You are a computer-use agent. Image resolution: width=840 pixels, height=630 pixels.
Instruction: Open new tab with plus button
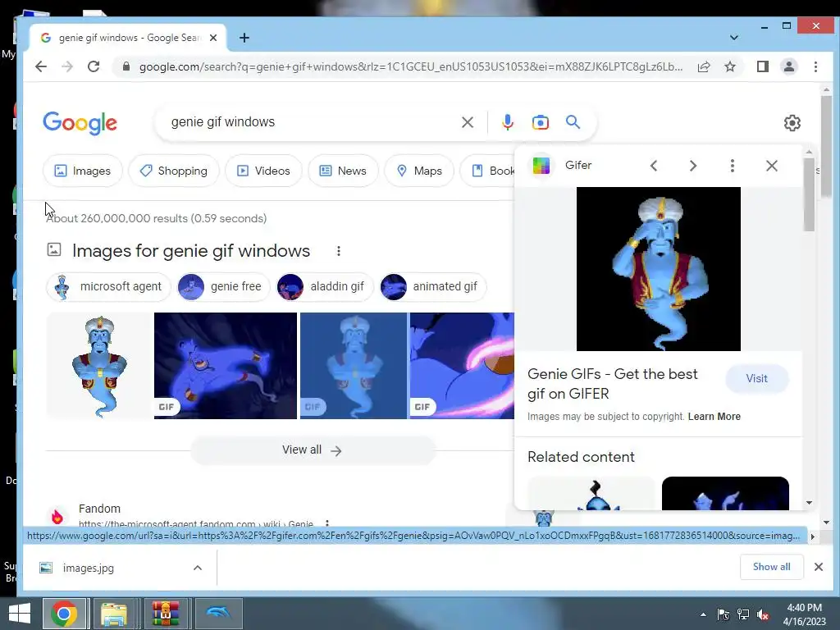244,38
